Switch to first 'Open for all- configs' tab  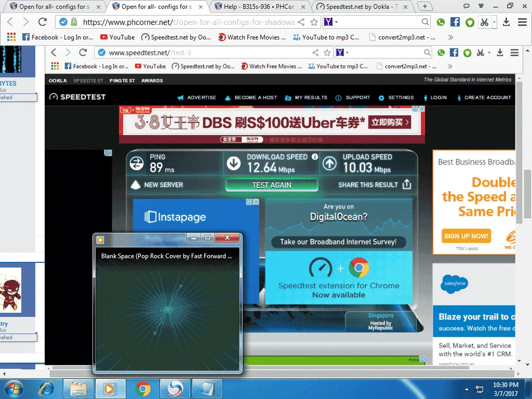tap(54, 6)
